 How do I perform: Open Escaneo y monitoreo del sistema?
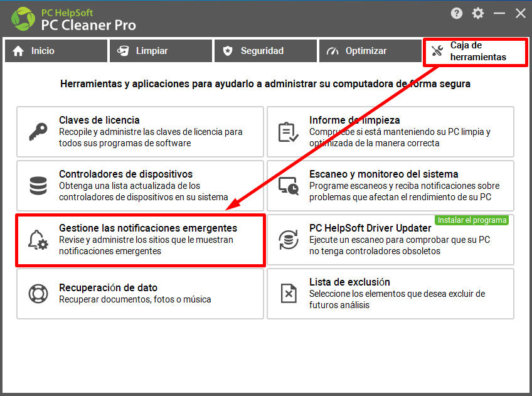point(390,186)
